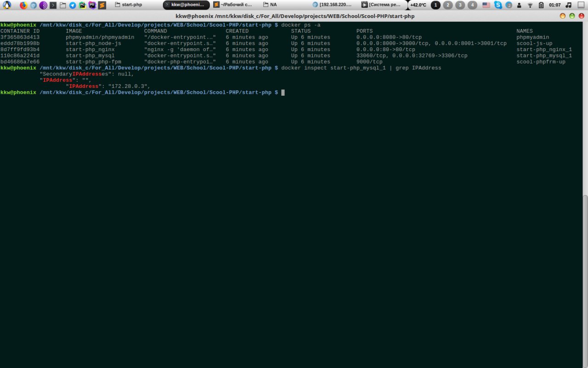
Task: Switch to workspace 4
Action: click(472, 5)
